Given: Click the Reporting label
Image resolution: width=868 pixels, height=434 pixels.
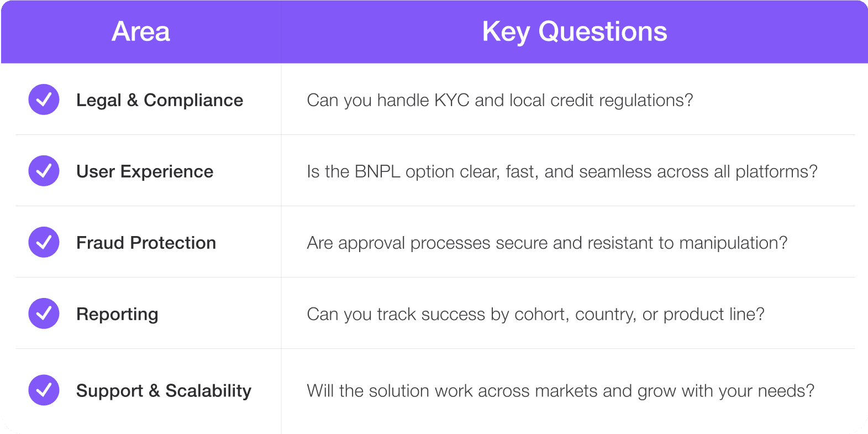Looking at the screenshot, I should (117, 314).
